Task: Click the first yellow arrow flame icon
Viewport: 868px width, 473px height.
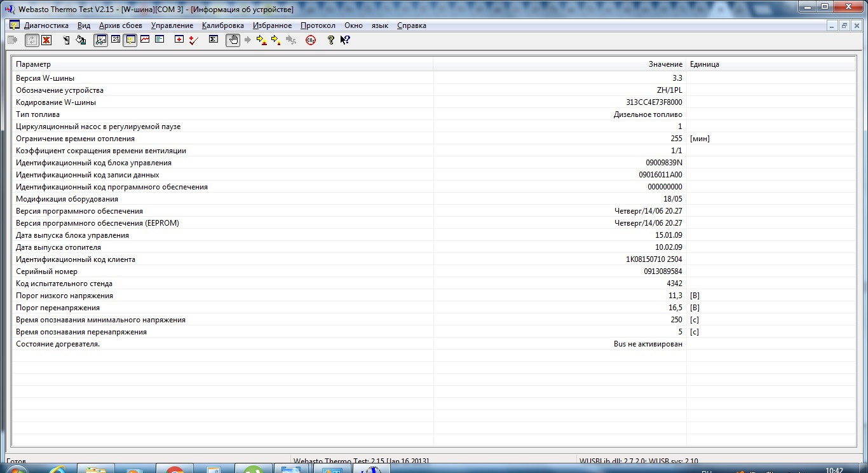Action: click(x=262, y=40)
